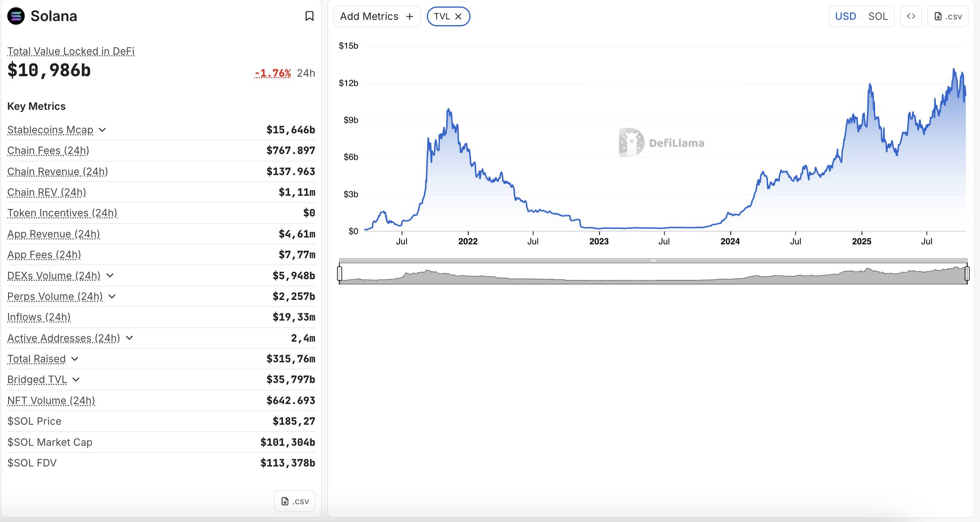980x522 pixels.
Task: Click the Solana logo icon
Action: [16, 16]
